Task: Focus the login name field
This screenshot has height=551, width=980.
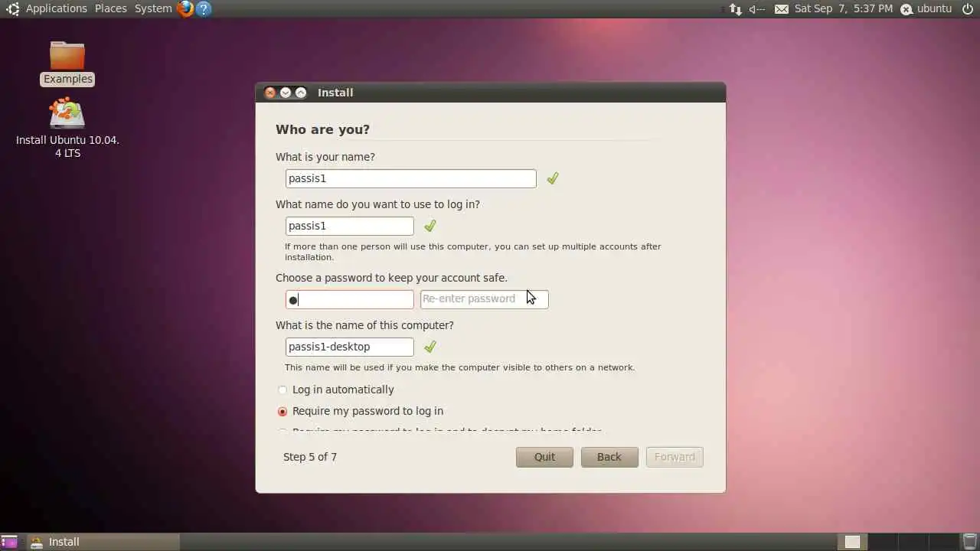Action: click(350, 226)
